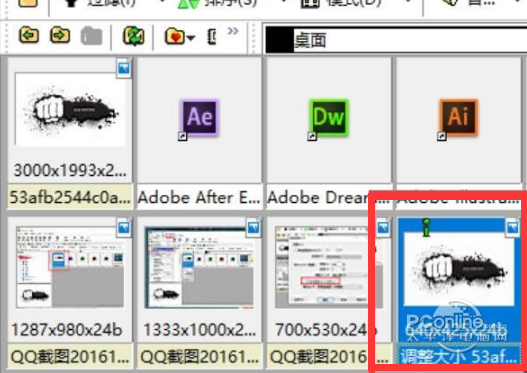Click the 桌面 address path field
The height and width of the screenshot is (373, 527).
tap(396, 40)
